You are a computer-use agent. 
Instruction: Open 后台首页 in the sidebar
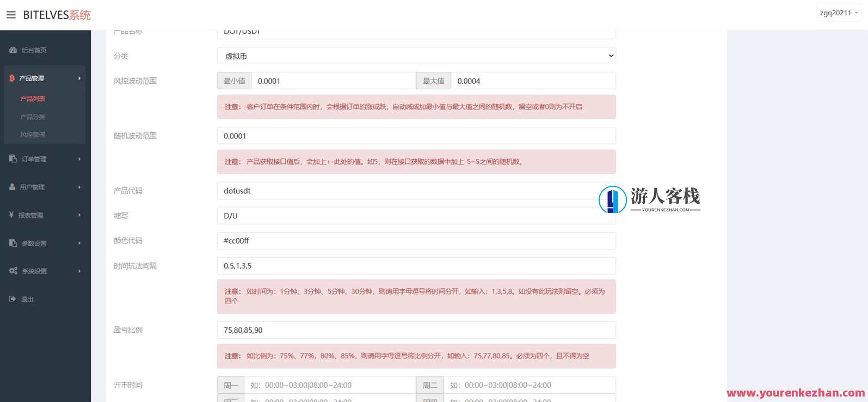tap(34, 50)
